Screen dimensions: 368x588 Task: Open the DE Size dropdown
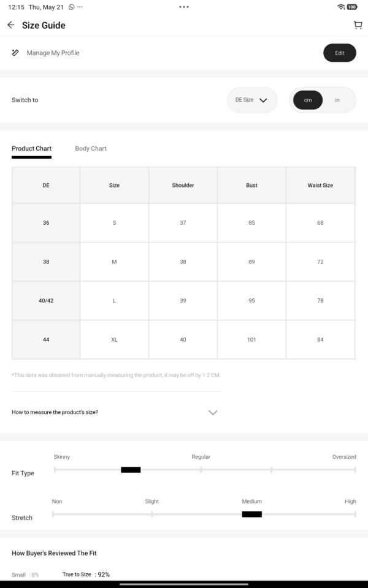click(x=252, y=100)
